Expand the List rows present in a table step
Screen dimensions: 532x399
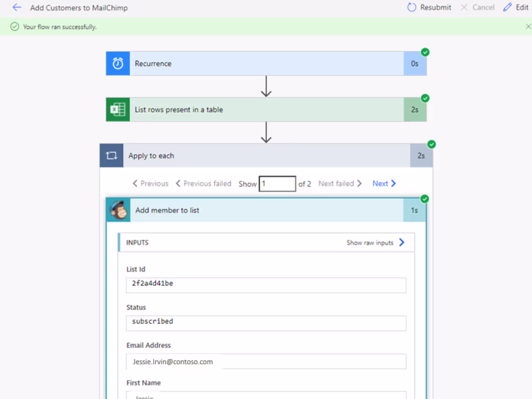(266, 110)
